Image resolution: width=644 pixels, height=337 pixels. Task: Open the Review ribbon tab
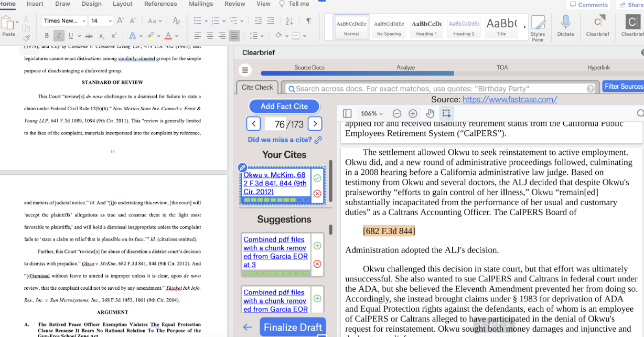[234, 4]
